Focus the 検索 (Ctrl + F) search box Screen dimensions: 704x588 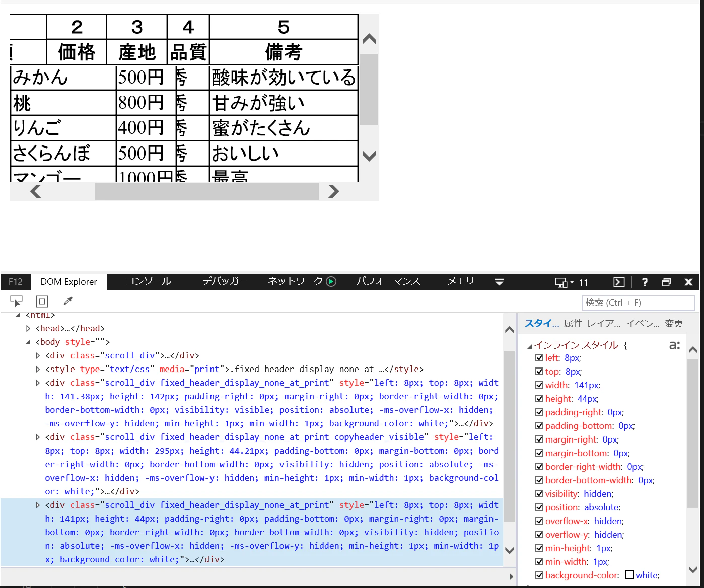(639, 303)
